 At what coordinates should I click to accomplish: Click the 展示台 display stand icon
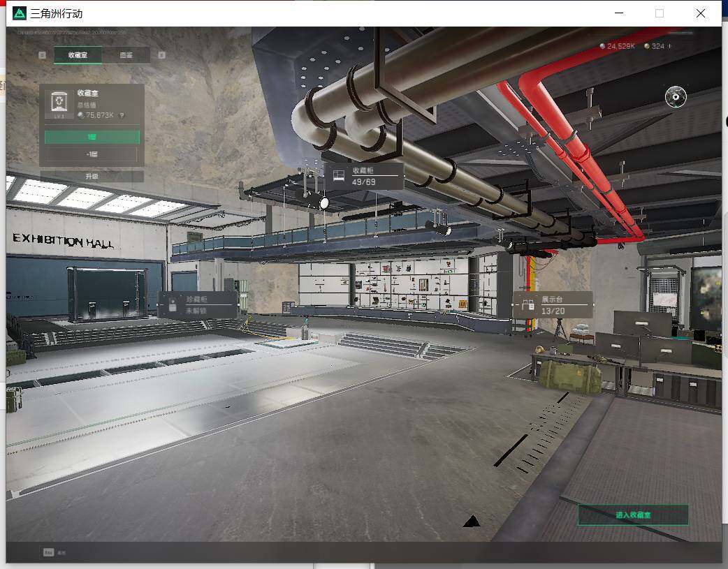point(528,305)
